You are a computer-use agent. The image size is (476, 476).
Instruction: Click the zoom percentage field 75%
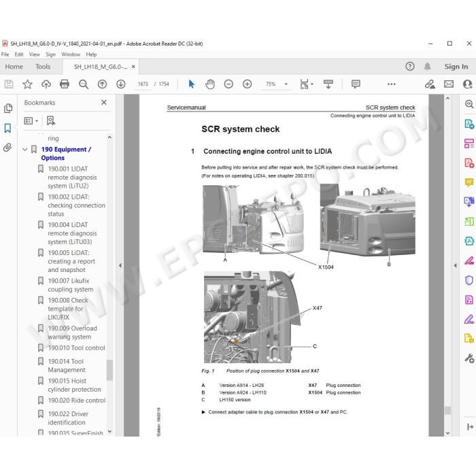pyautogui.click(x=271, y=84)
